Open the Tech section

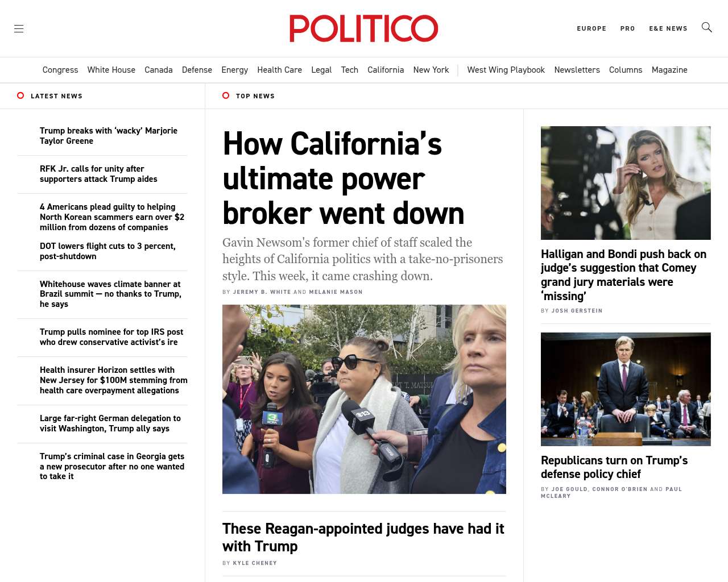coord(350,70)
